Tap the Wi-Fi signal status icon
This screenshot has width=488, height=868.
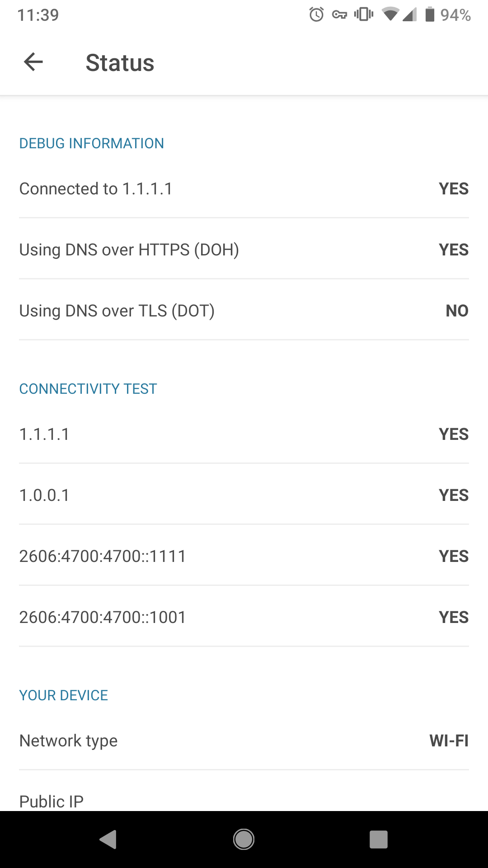pyautogui.click(x=390, y=14)
